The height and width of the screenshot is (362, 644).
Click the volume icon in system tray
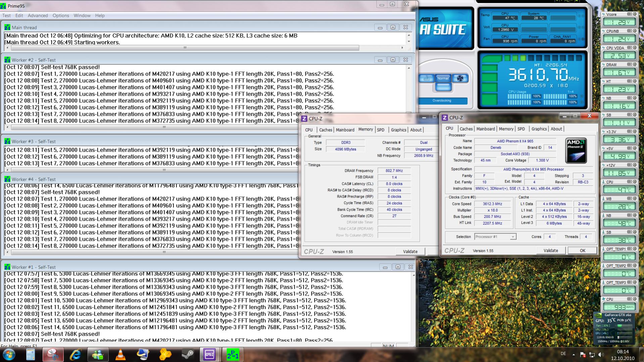point(601,354)
